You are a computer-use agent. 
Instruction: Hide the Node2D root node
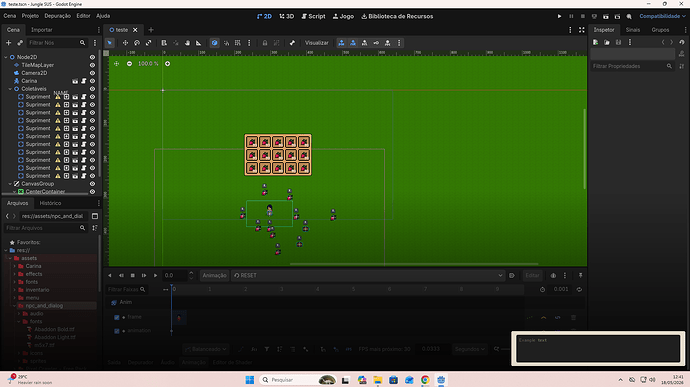pyautogui.click(x=92, y=57)
